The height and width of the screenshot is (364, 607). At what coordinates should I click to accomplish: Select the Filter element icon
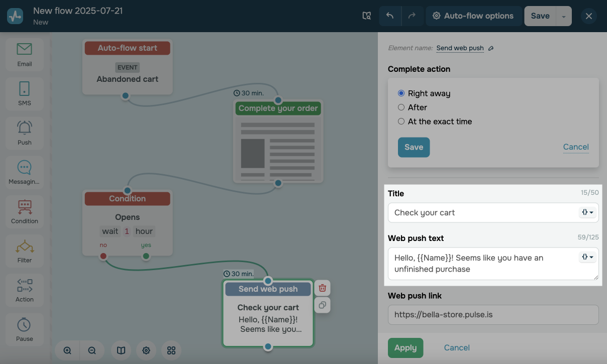[x=24, y=251]
